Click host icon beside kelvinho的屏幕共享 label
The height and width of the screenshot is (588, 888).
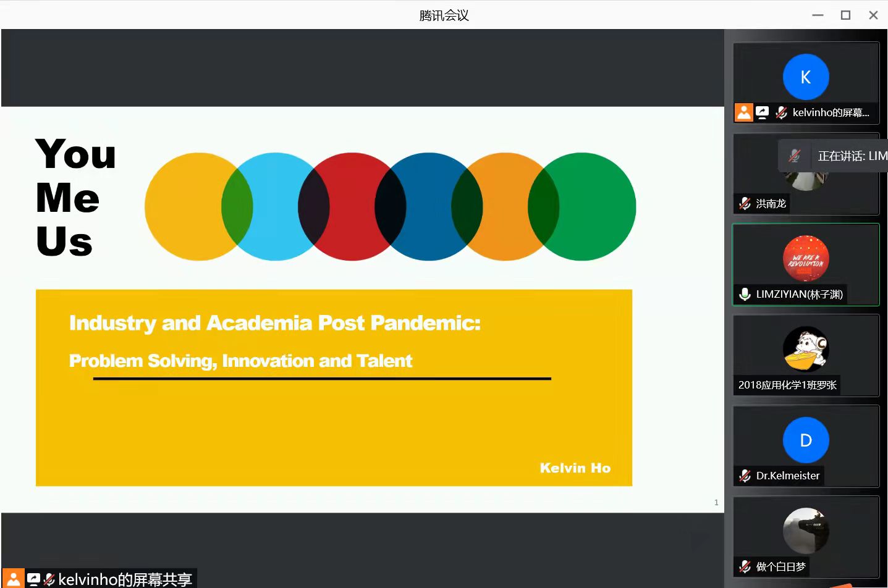[13, 579]
